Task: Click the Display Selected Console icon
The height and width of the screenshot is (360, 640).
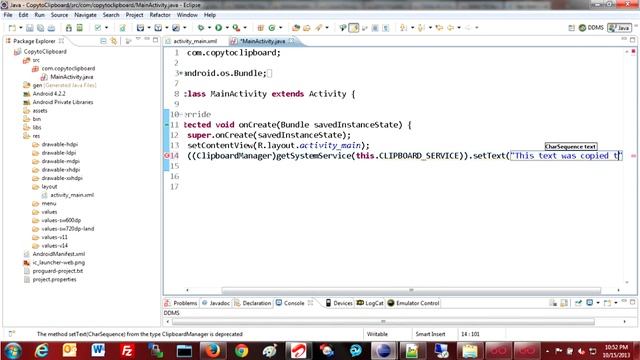Action: click(x=590, y=303)
